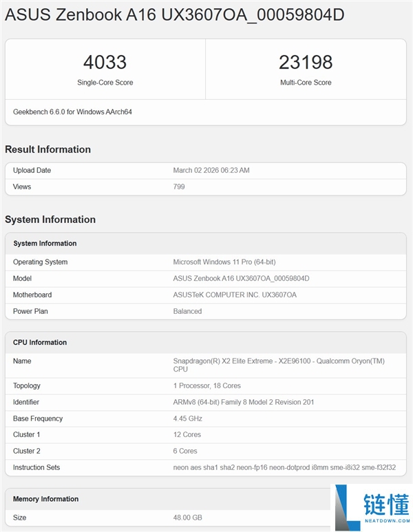Image resolution: width=413 pixels, height=532 pixels.
Task: Click the Views label
Action: [x=22, y=187]
